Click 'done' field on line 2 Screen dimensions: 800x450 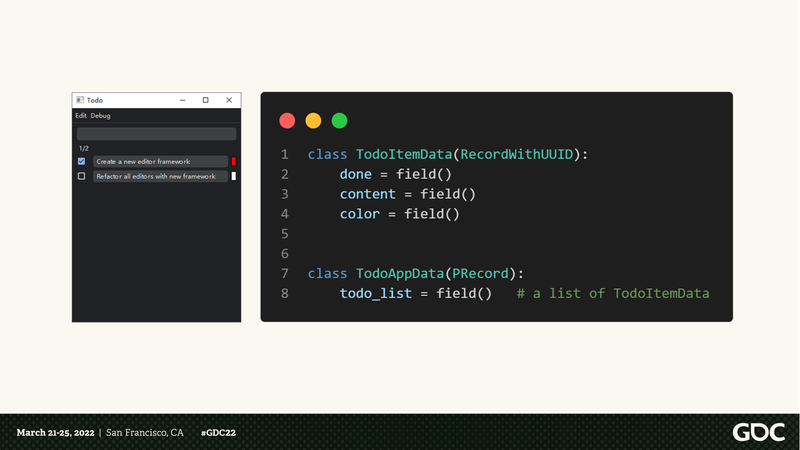pos(356,174)
